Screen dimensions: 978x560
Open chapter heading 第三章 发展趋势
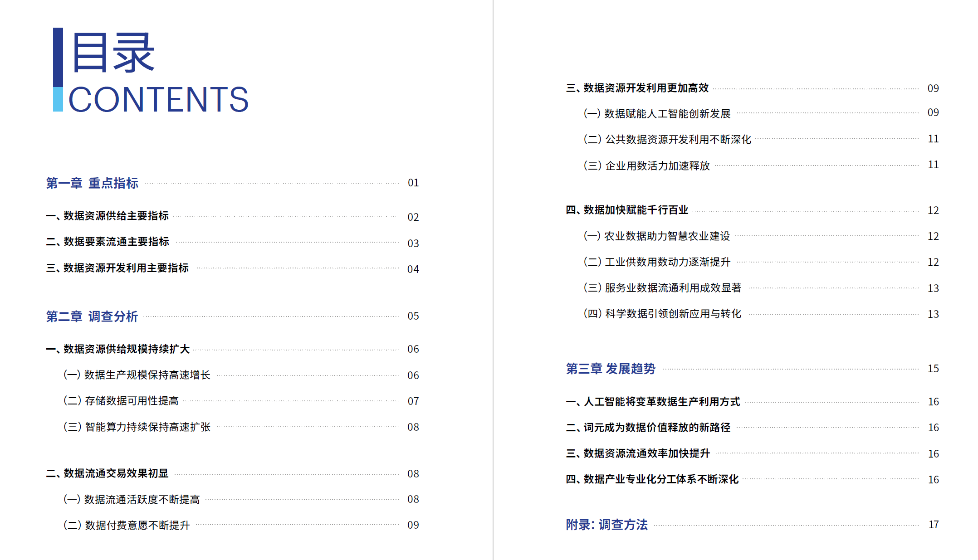tap(611, 369)
